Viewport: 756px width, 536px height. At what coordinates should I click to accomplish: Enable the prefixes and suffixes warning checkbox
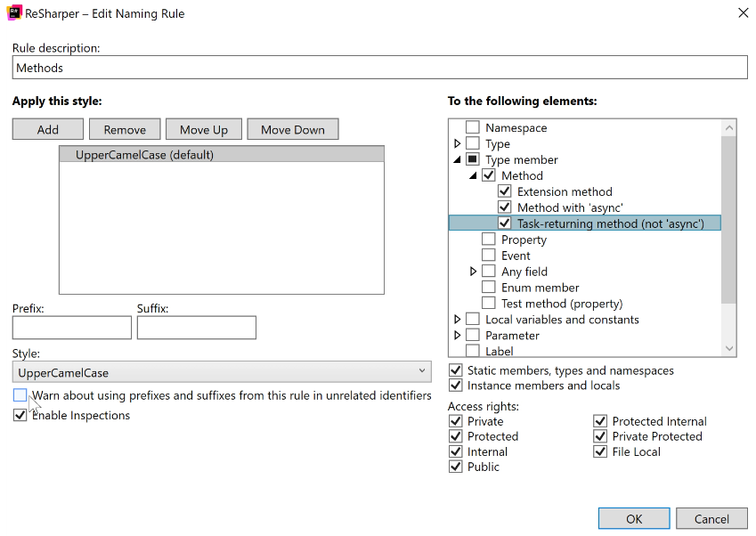(x=20, y=395)
